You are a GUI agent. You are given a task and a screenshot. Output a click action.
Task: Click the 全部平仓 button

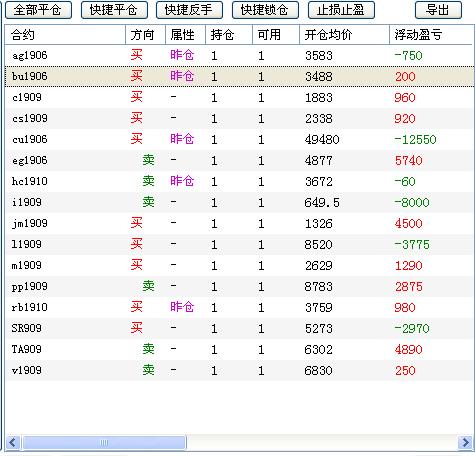pyautogui.click(x=38, y=10)
